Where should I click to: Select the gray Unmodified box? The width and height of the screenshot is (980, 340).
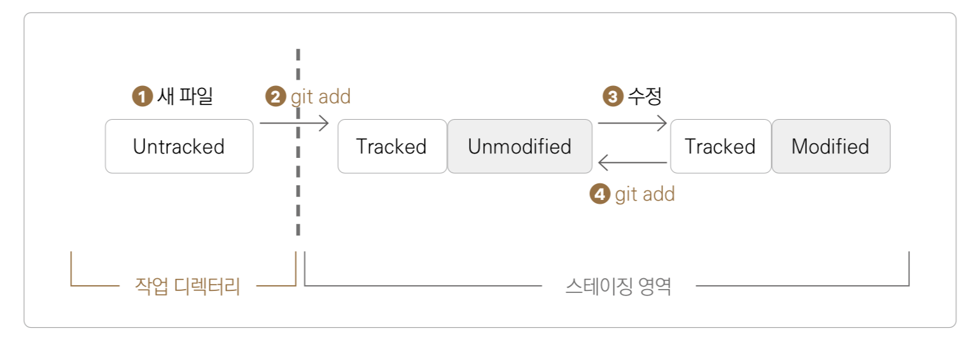point(519,146)
